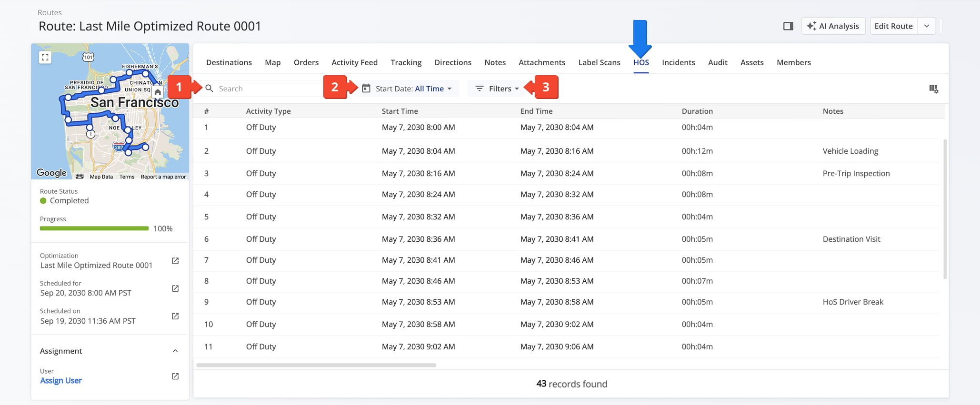Sort by the End Time column header
The width and height of the screenshot is (980, 405).
tap(536, 111)
